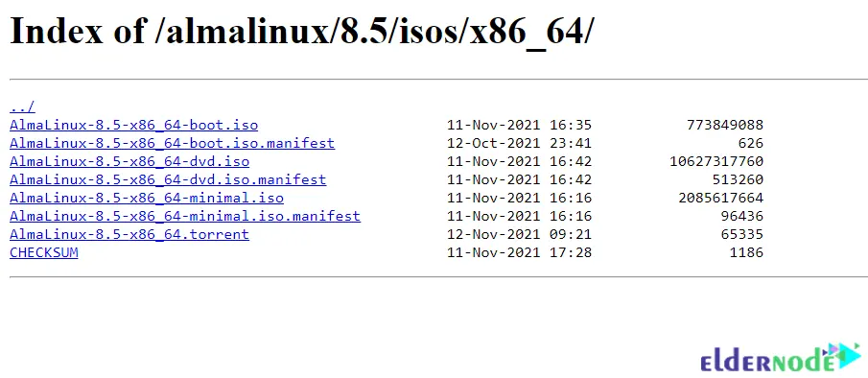
Task: Click the Eldernode logo text
Action: pos(767,363)
